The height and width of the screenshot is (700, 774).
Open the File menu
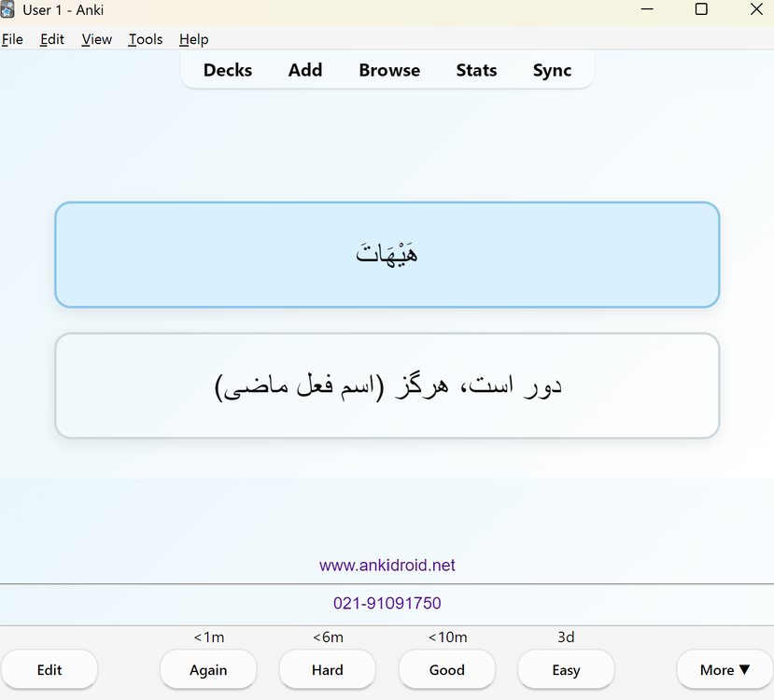coord(12,39)
